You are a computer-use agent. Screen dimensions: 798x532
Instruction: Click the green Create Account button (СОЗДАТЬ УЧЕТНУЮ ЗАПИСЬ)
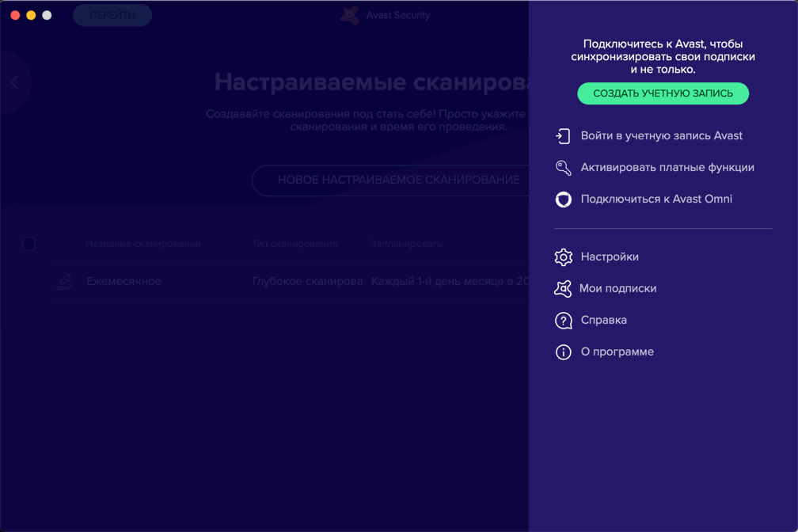point(663,93)
